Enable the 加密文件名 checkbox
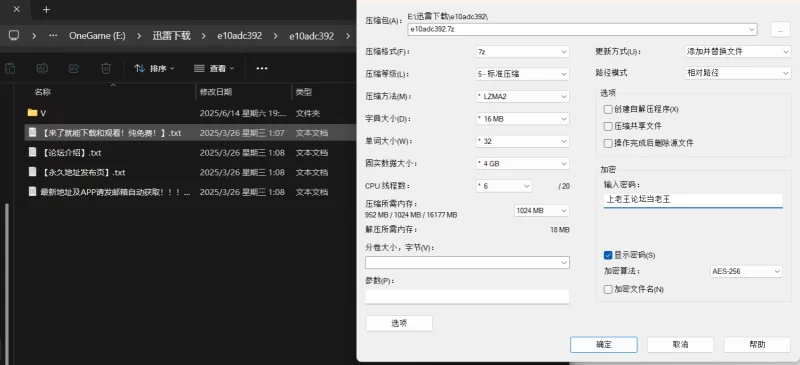The image size is (800, 365). click(x=608, y=289)
